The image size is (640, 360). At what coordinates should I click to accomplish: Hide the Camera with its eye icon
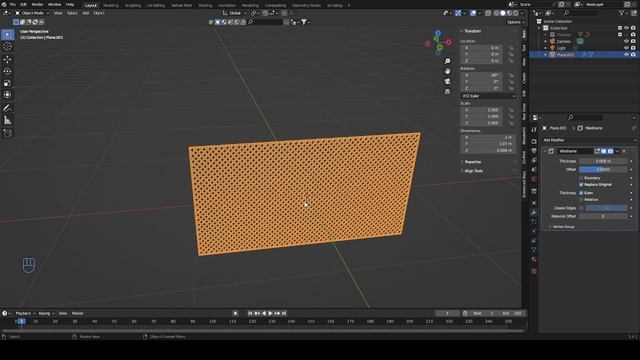[627, 41]
